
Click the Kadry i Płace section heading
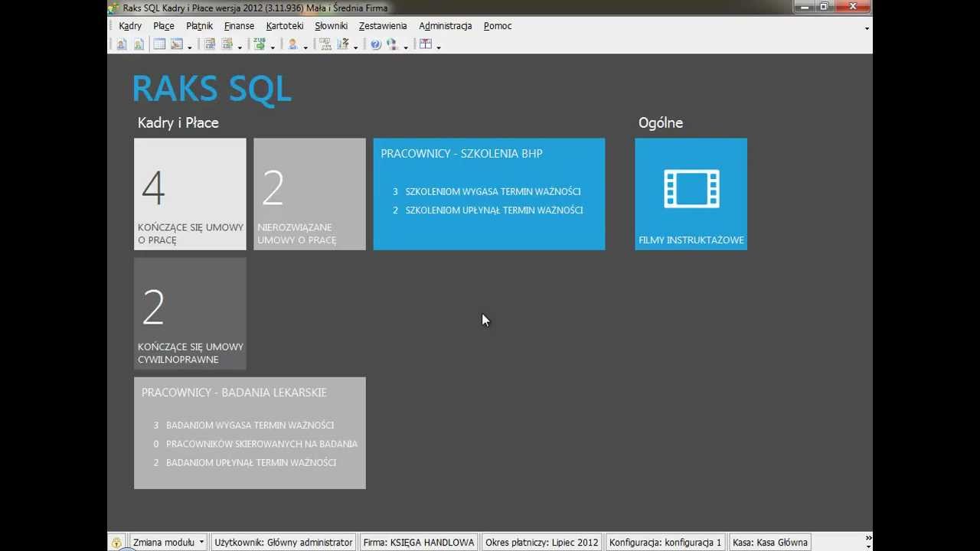[x=178, y=122]
